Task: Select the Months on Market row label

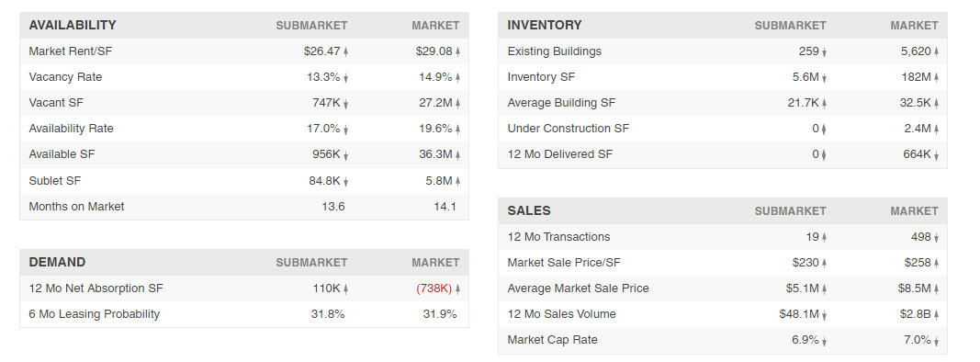Action: (x=76, y=207)
